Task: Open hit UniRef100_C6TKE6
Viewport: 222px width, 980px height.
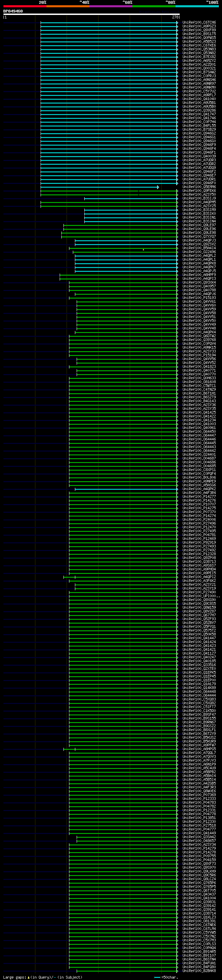Action: pos(199,45)
